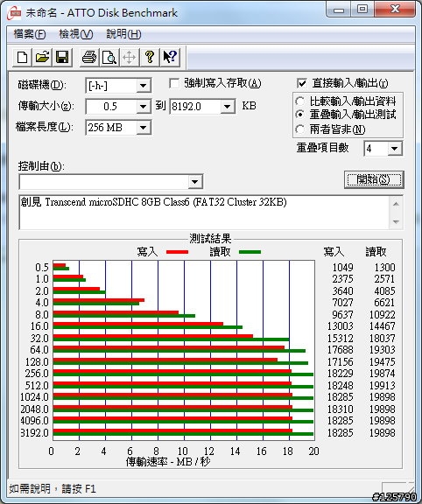Click the 1024.0 transfer size chart label
The height and width of the screenshot is (504, 422).
[x=34, y=397]
